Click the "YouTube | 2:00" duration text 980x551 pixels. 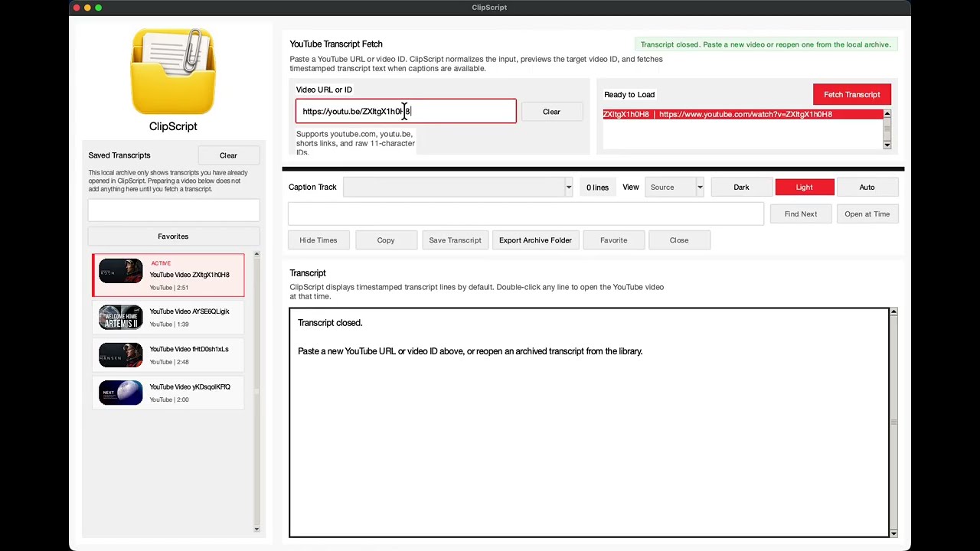tap(169, 399)
